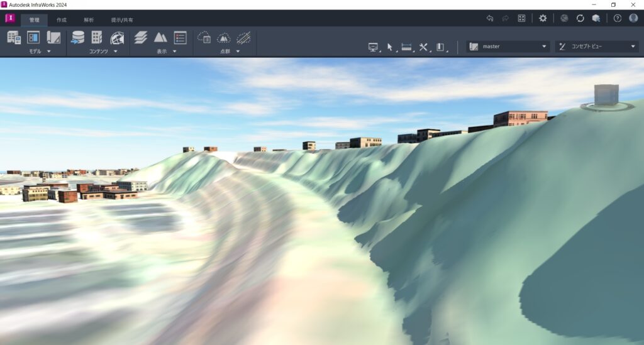Minimize the InfraWorks window

(x=594, y=4)
